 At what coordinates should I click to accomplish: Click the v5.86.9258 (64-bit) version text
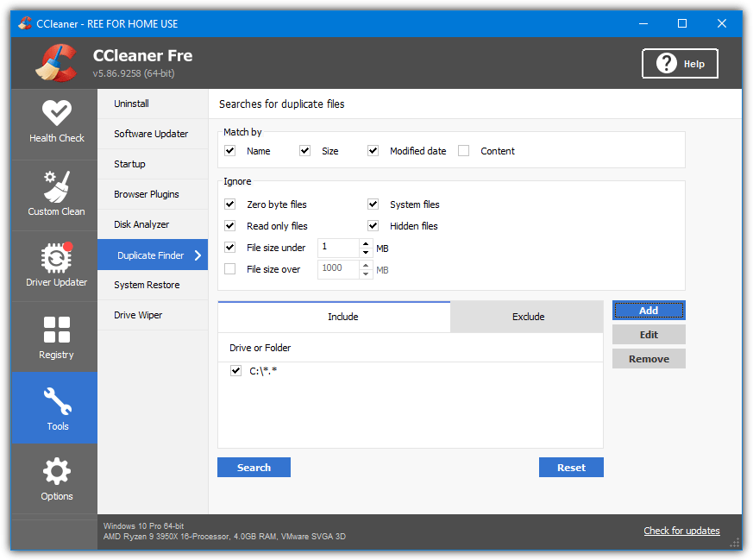[134, 73]
